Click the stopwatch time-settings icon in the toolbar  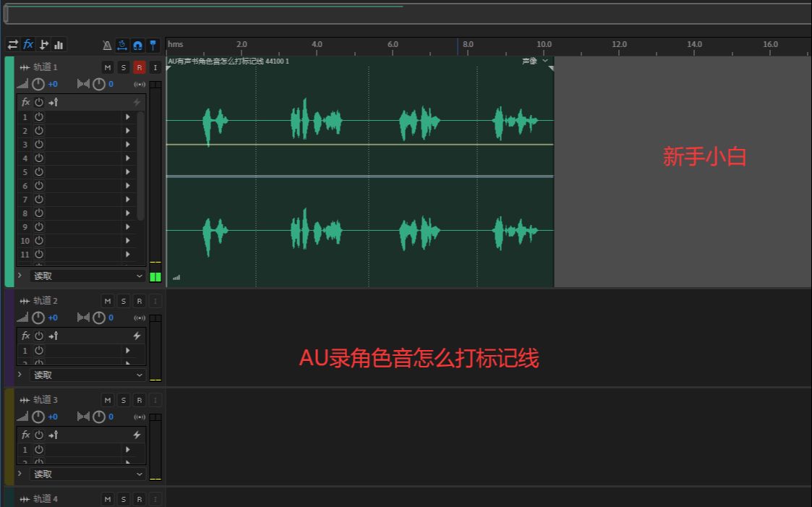[x=121, y=44]
